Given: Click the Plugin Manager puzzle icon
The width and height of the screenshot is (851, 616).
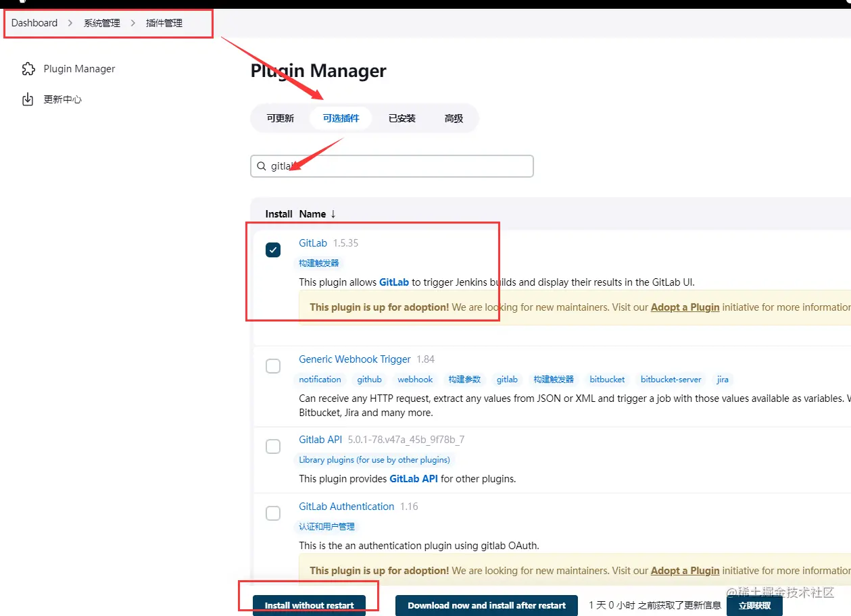Looking at the screenshot, I should (x=28, y=69).
